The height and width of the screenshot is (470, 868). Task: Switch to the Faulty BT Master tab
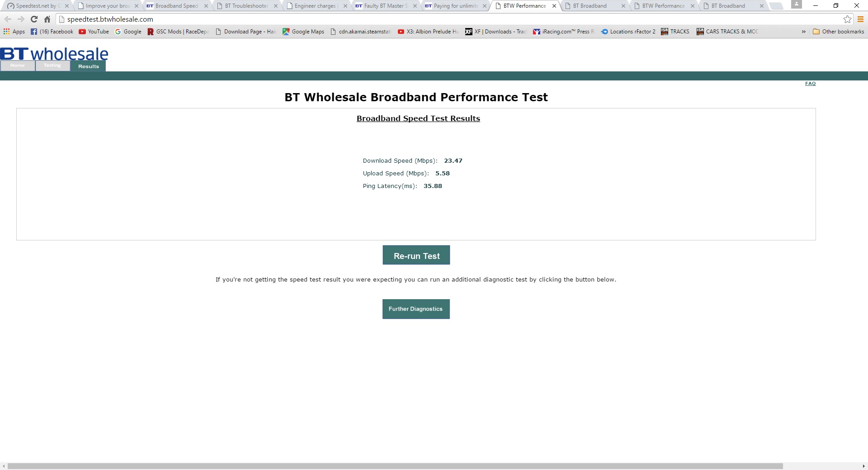(x=383, y=6)
